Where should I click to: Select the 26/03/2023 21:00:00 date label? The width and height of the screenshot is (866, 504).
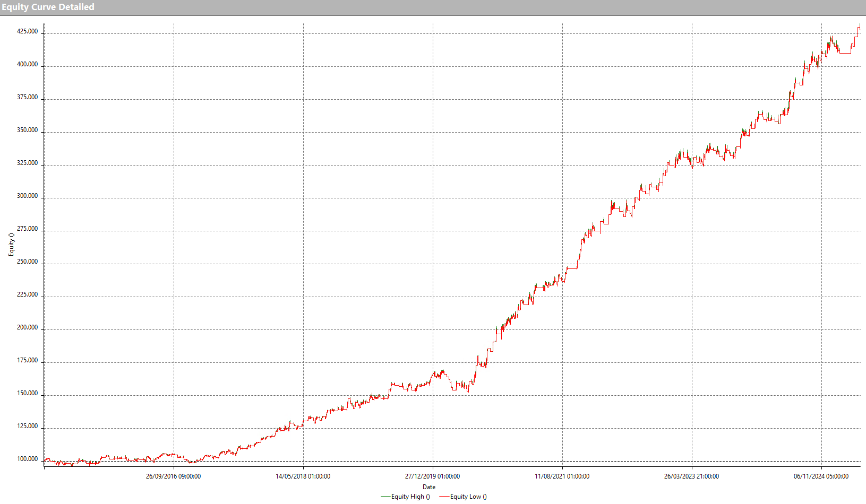691,476
